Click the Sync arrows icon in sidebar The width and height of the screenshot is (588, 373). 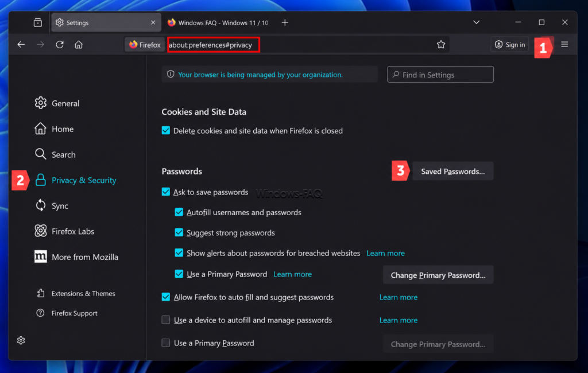click(x=41, y=205)
